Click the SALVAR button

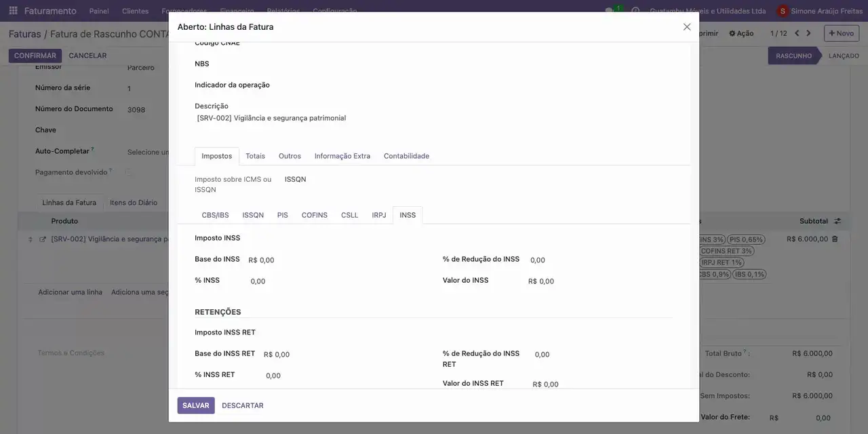click(196, 406)
